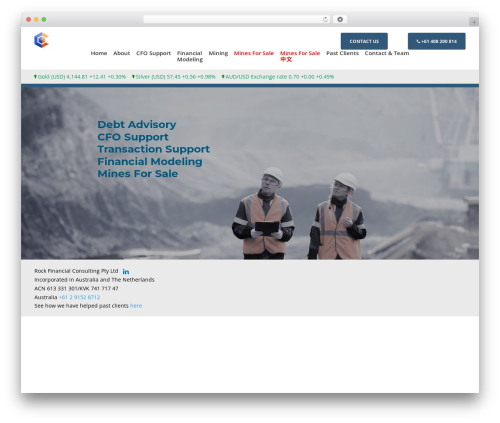Call the Australia number +61 2 9152 8712
The width and height of the screenshot is (500, 423).
[79, 297]
